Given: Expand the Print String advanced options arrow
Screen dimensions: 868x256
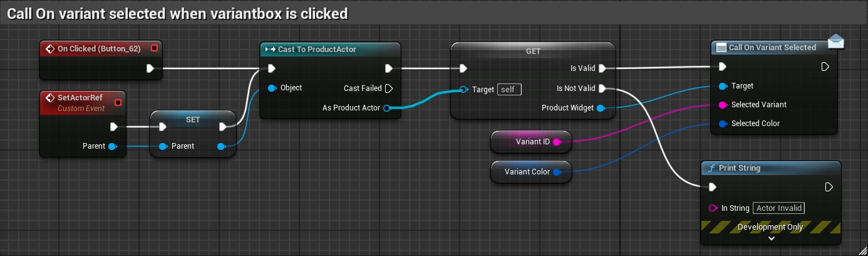Looking at the screenshot, I should [772, 238].
